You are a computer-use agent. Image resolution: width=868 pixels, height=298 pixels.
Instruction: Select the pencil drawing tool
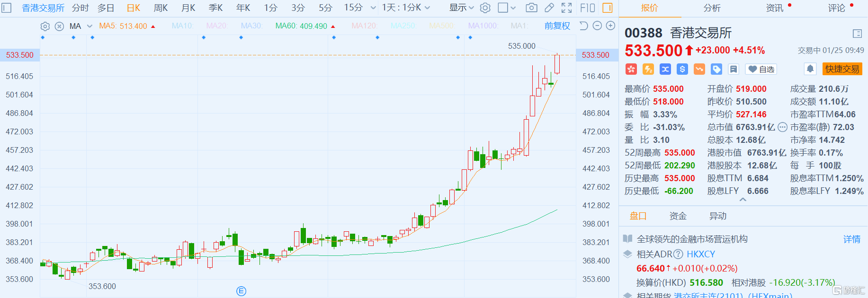(x=549, y=8)
